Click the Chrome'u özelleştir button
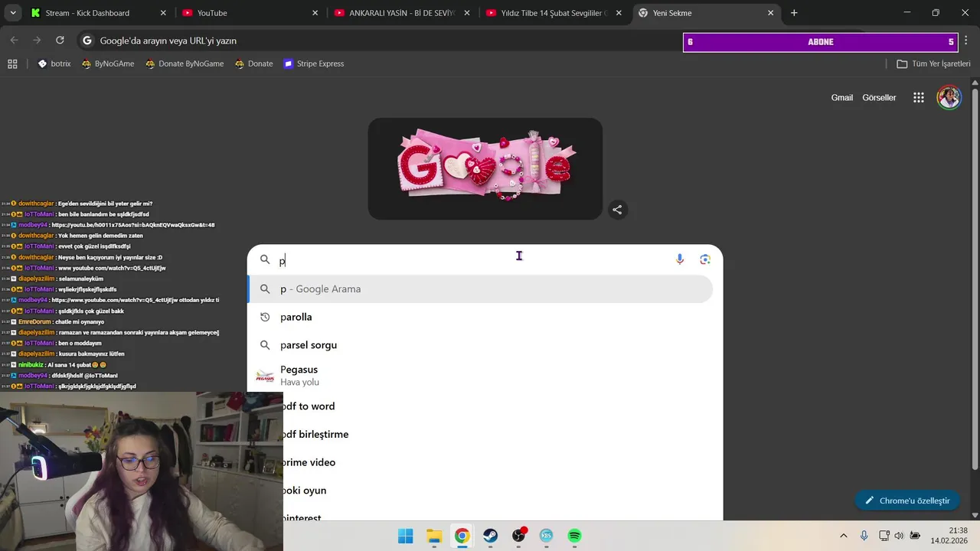The width and height of the screenshot is (980, 551). (x=906, y=500)
